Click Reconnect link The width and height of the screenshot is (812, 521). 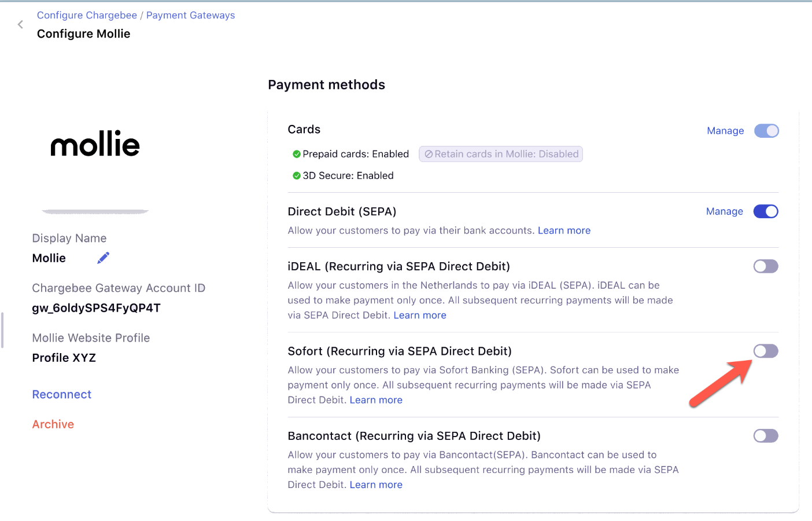62,394
